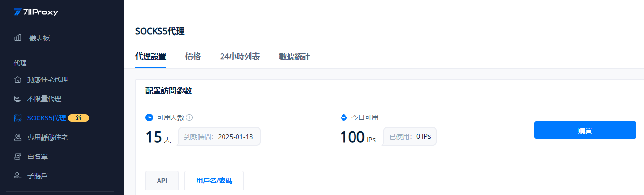Click the blue clock icon by 可用天數
This screenshot has height=195, width=644.
[149, 117]
